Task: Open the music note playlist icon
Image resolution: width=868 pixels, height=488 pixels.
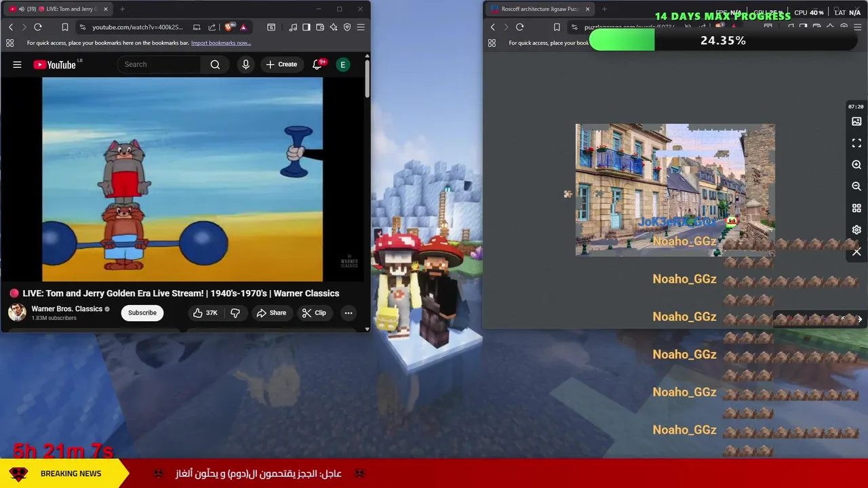Action: click(x=293, y=27)
